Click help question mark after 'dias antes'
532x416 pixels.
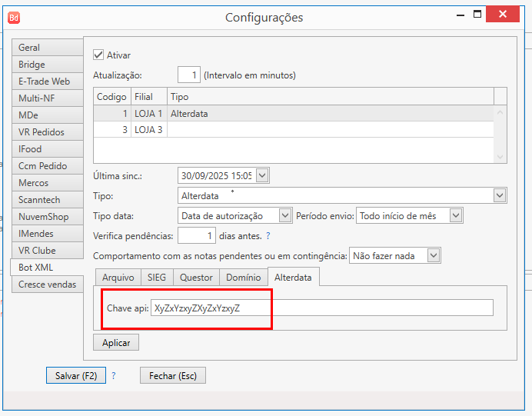tap(268, 236)
